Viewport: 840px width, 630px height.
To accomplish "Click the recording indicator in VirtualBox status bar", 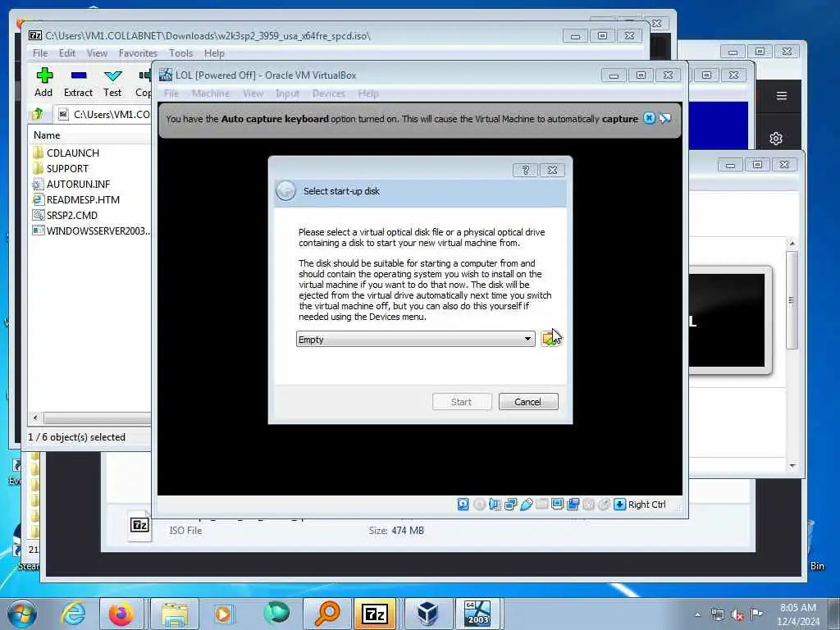I will tap(573, 504).
